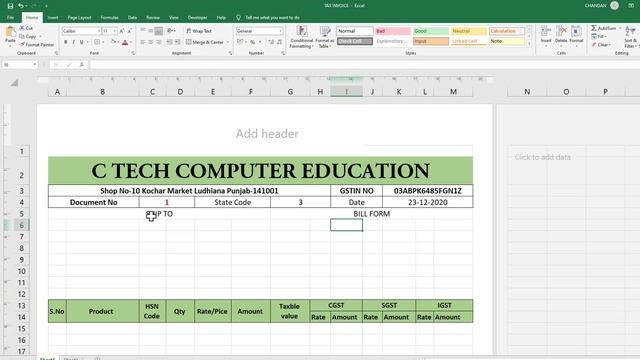This screenshot has width=640, height=360.
Task: Open Format as Table menu
Action: tap(324, 37)
